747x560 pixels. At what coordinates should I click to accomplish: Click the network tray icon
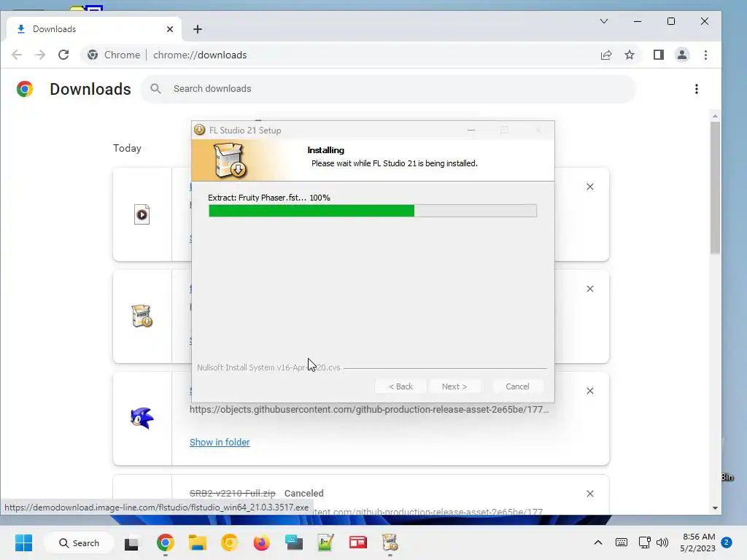(644, 542)
